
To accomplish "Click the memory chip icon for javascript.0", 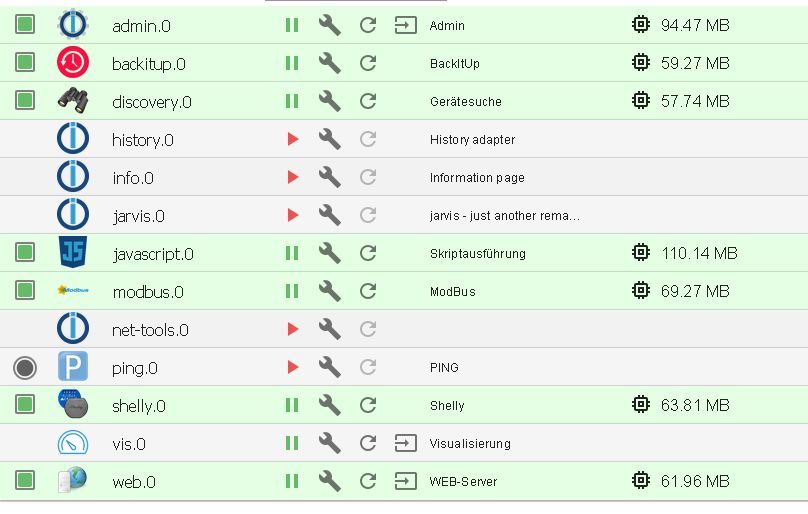I will pyautogui.click(x=641, y=253).
